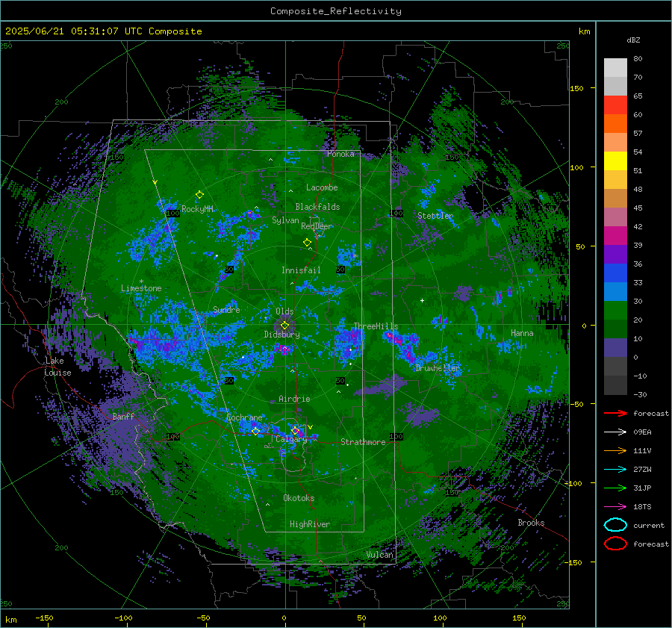This screenshot has height=628, width=672.
Task: Click the Drumheller city label
Action: 438,368
